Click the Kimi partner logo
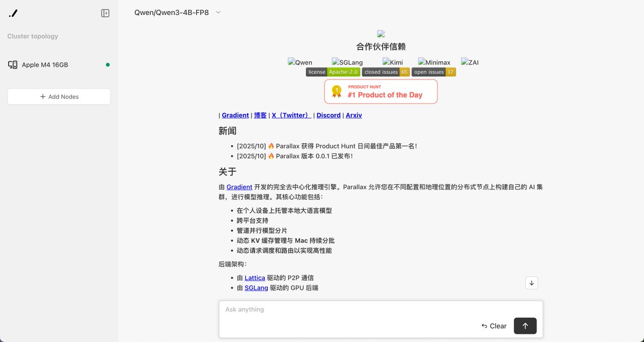 tap(392, 62)
